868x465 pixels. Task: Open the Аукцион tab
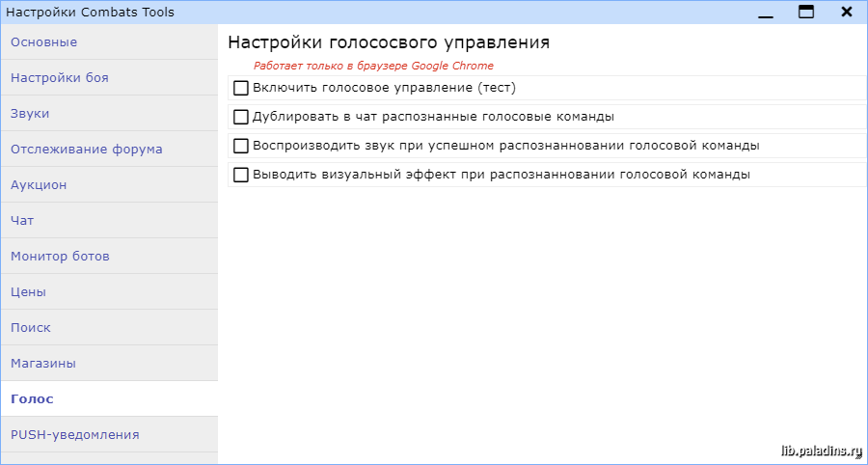(110, 185)
